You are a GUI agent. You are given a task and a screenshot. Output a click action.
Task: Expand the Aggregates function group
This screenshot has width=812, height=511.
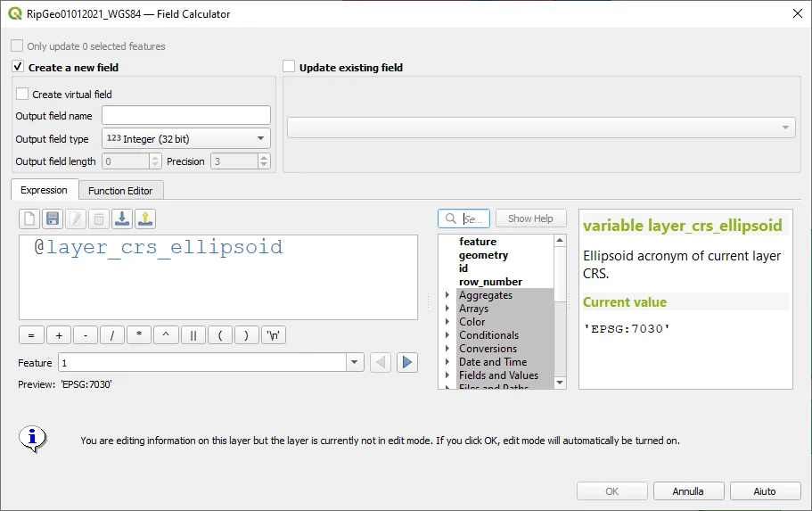point(447,295)
